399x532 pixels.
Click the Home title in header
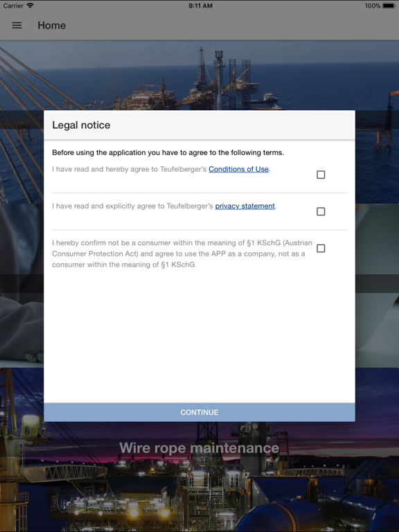coord(51,26)
